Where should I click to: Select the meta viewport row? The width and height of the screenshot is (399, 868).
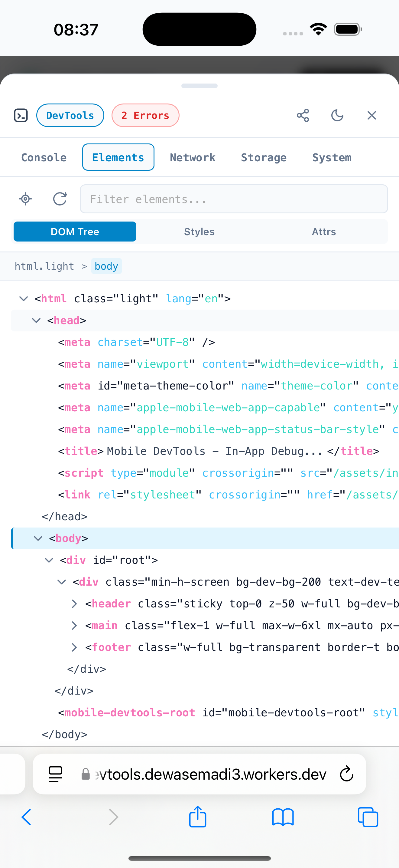click(x=205, y=364)
